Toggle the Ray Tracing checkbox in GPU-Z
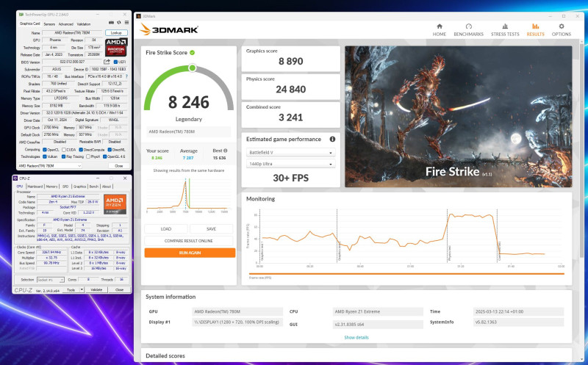Screen dimensions: 588x365 coord(63,156)
